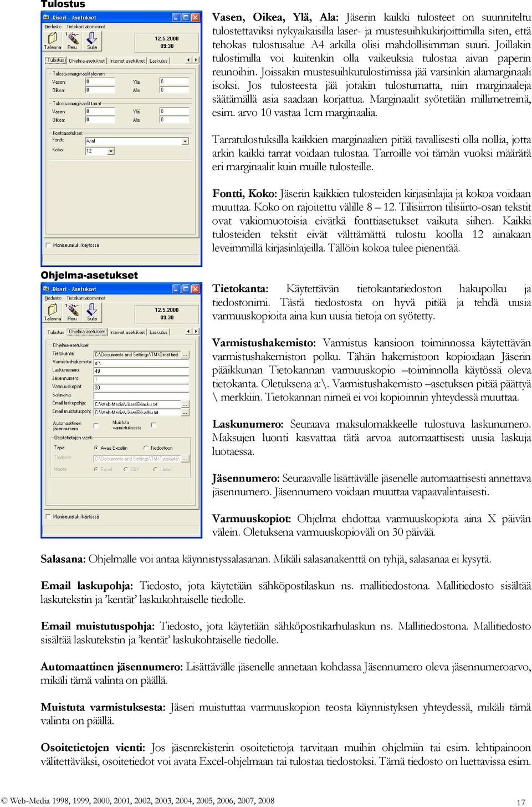The width and height of the screenshot is (532, 807).
Task: Open Tietokantatoiminnot menu in Ohjelma-asetukset screenshot
Action: click(x=86, y=298)
